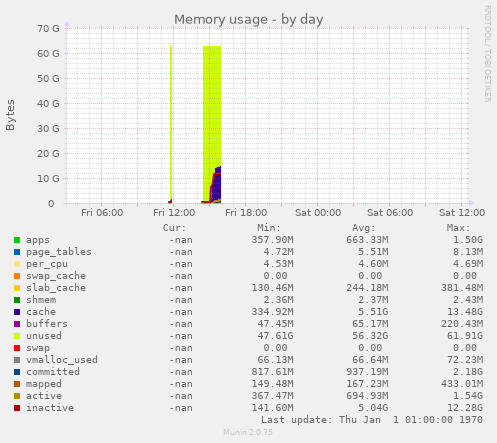
Task: Click the active max value 1.54G
Action: (468, 396)
